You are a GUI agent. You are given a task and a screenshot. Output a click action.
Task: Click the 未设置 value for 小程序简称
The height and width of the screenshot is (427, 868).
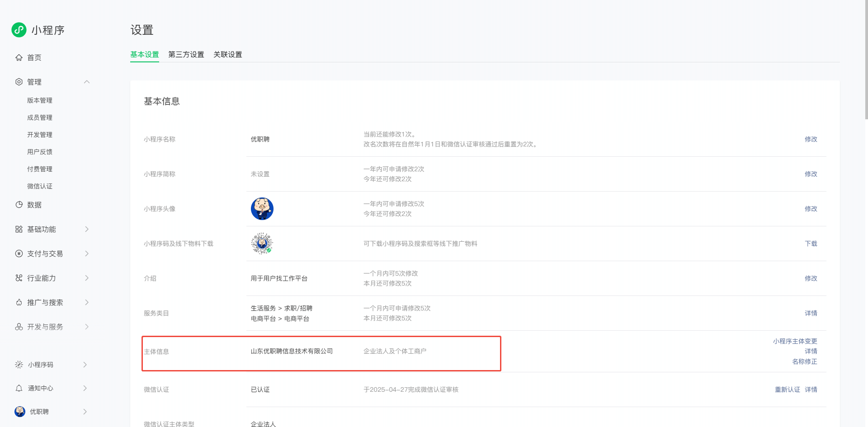pos(260,174)
